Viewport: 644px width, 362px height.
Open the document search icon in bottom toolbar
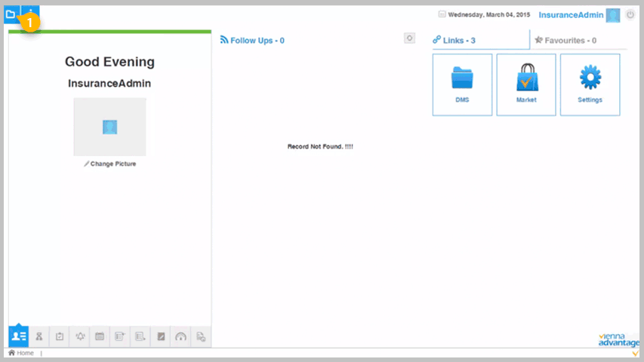point(201,336)
